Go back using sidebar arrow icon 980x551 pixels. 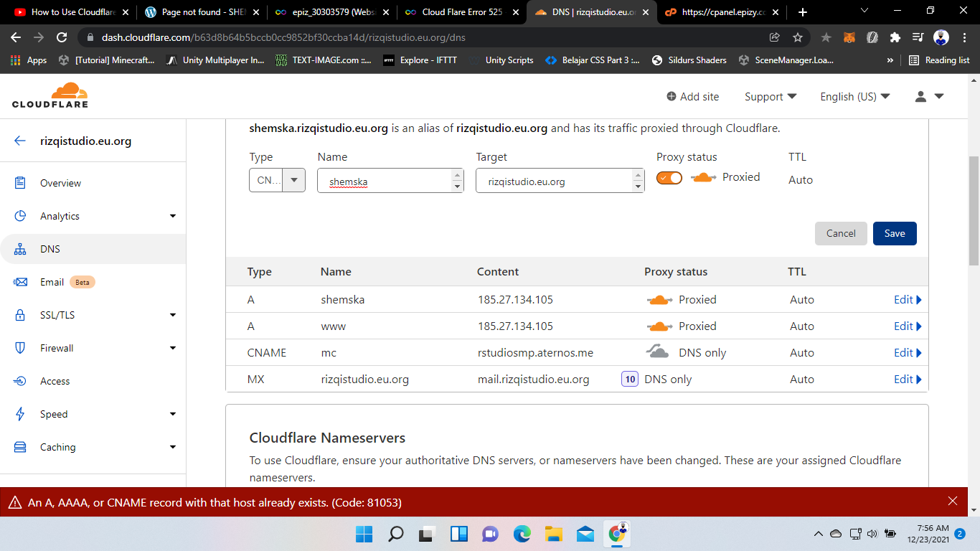(20, 141)
